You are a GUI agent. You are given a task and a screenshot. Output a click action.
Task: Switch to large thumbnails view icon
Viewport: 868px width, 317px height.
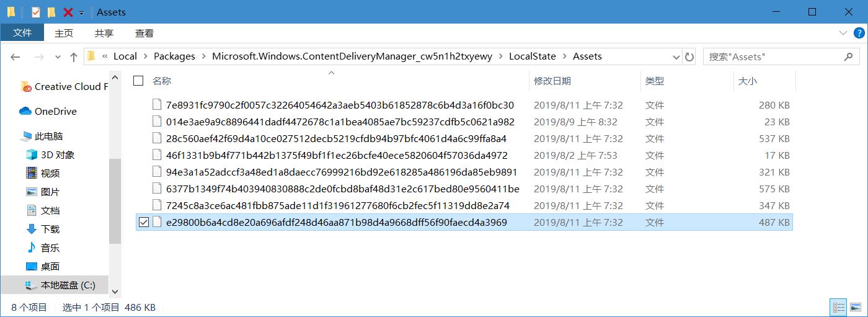click(x=856, y=307)
